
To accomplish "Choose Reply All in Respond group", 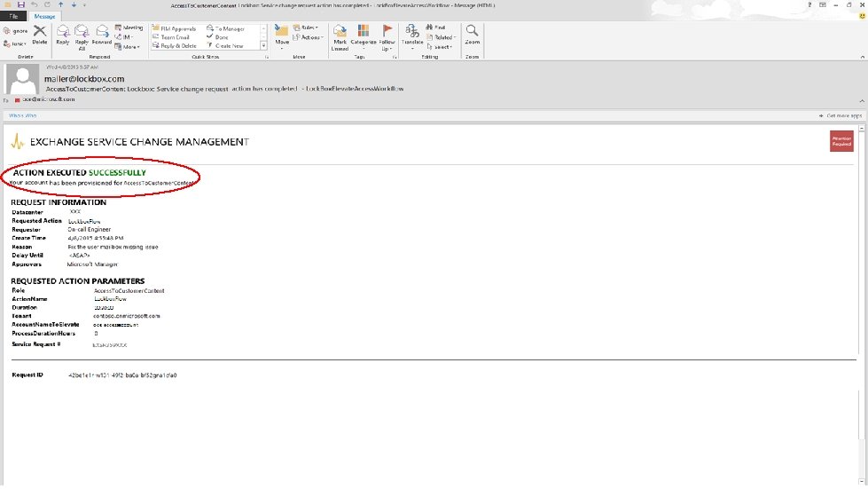I will [82, 37].
